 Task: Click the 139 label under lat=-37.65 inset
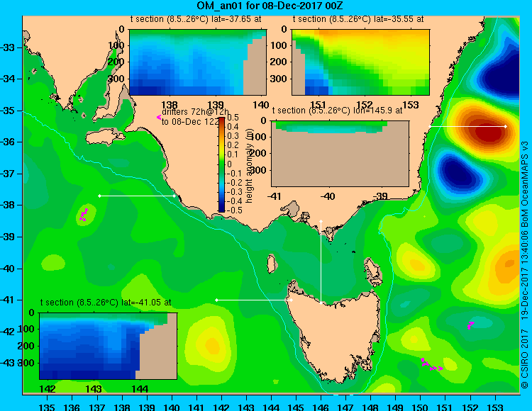click(x=216, y=105)
